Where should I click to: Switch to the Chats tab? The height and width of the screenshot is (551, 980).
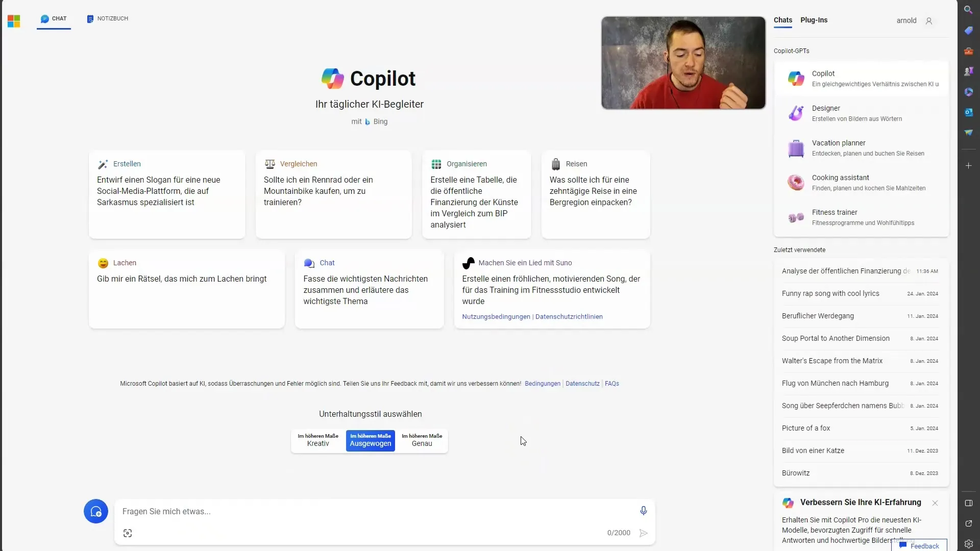pos(783,19)
